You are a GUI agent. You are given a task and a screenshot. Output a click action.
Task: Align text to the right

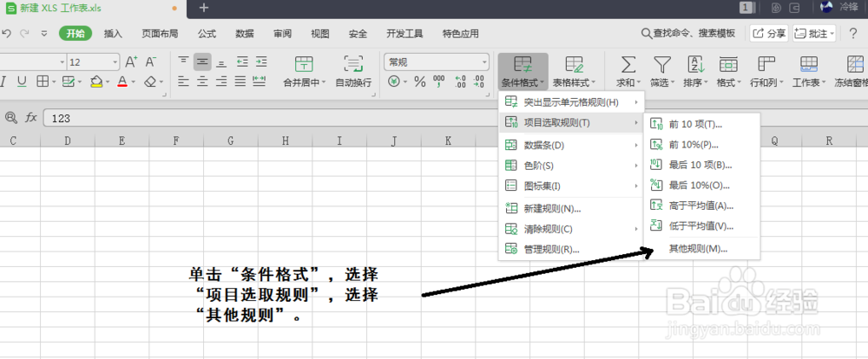pyautogui.click(x=221, y=82)
